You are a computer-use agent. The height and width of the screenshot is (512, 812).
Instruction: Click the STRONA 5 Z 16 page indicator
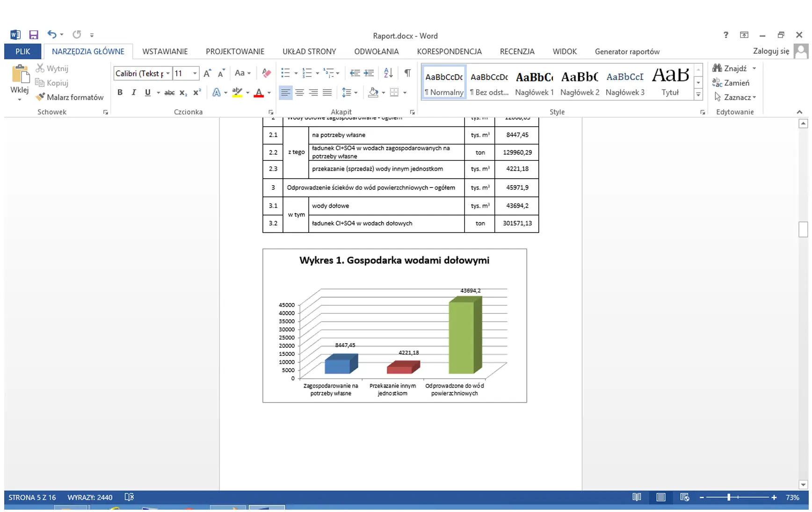(x=32, y=497)
